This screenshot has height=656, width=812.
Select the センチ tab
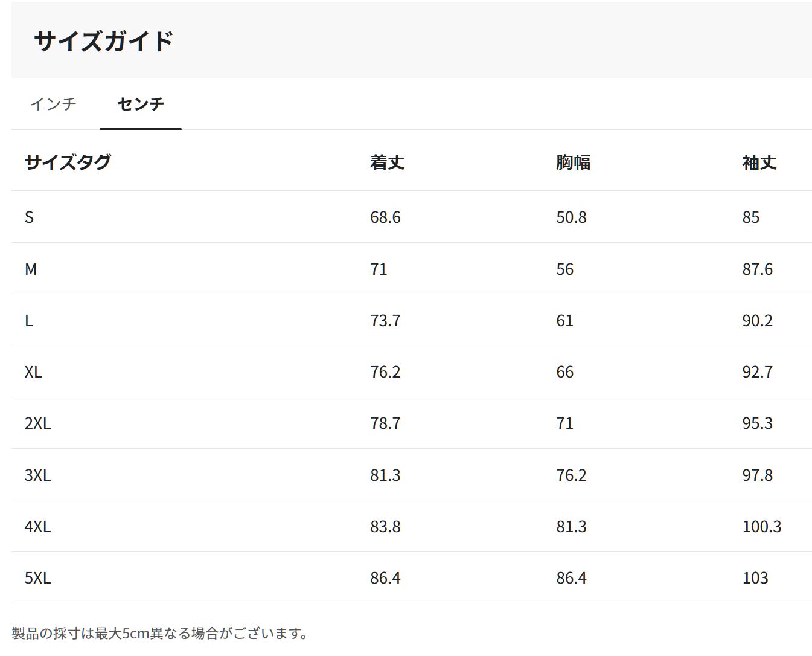(x=140, y=104)
